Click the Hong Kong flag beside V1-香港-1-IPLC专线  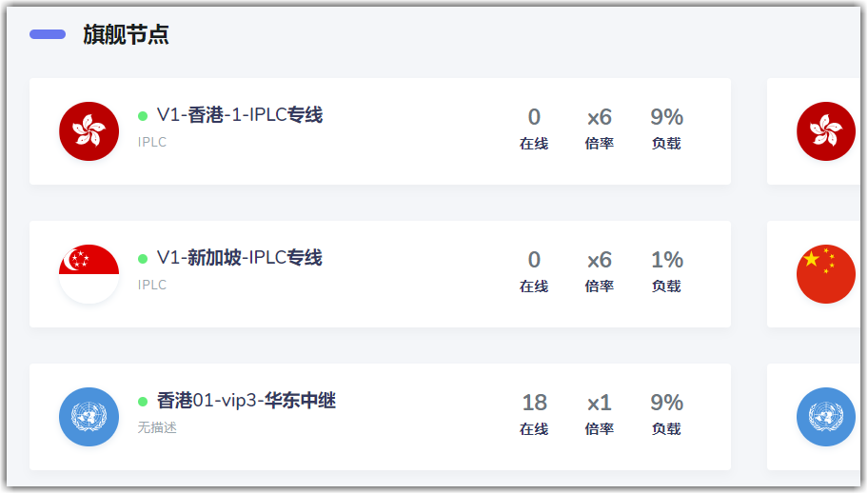[89, 131]
